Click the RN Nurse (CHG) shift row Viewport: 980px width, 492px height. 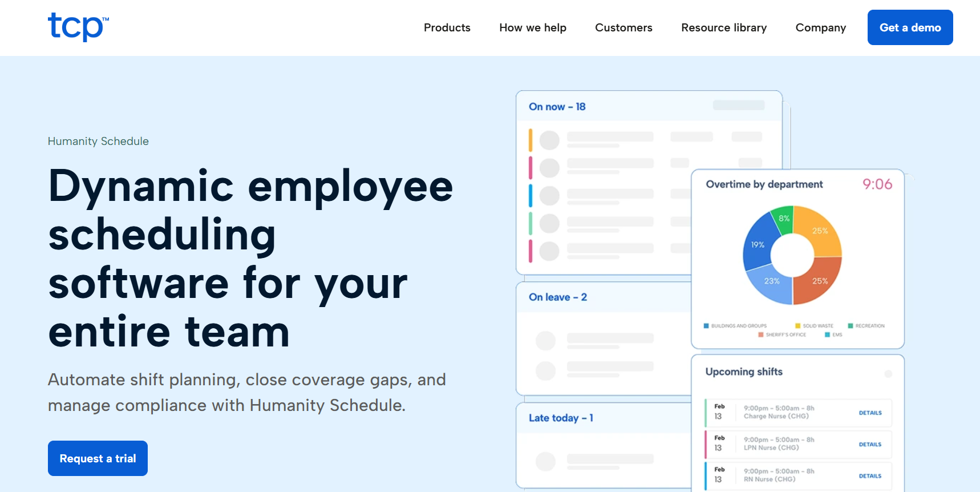click(798, 475)
